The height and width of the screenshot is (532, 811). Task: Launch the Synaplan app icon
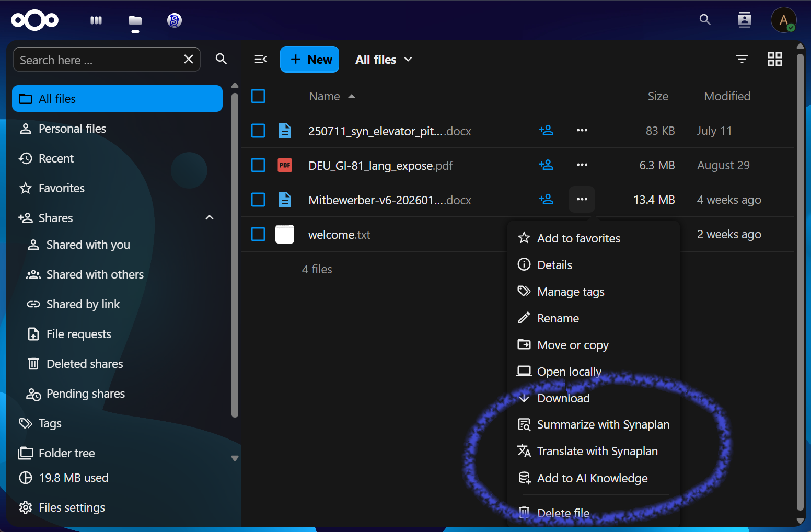click(175, 20)
